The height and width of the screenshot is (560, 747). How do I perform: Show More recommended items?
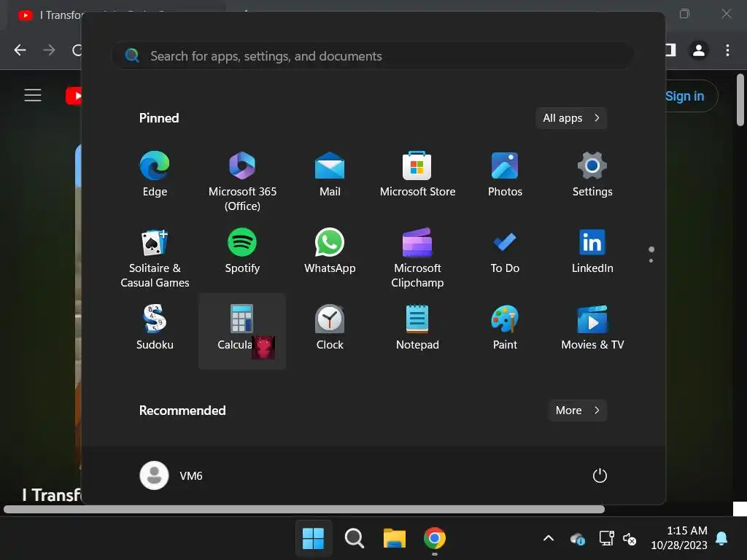click(578, 411)
